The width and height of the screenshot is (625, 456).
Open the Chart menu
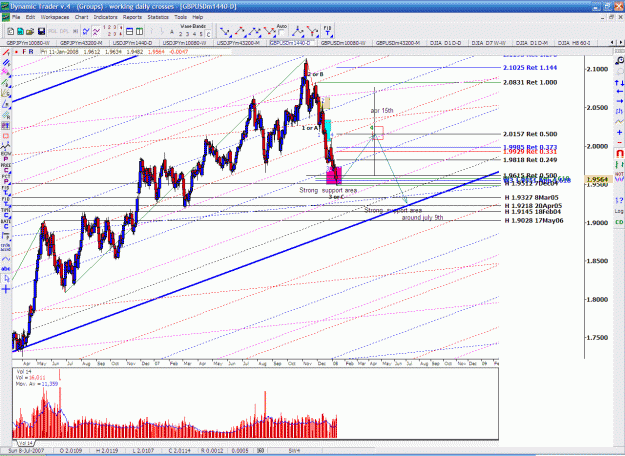[81, 17]
